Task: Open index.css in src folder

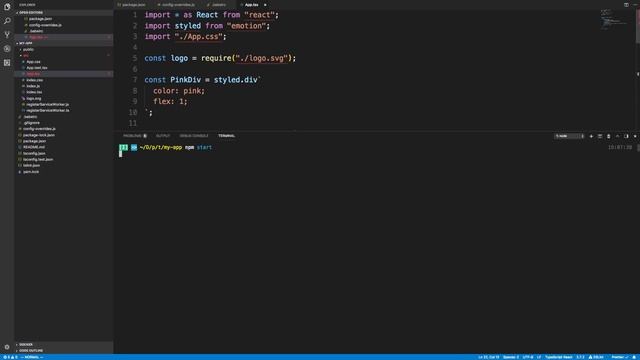Action: 34,80
